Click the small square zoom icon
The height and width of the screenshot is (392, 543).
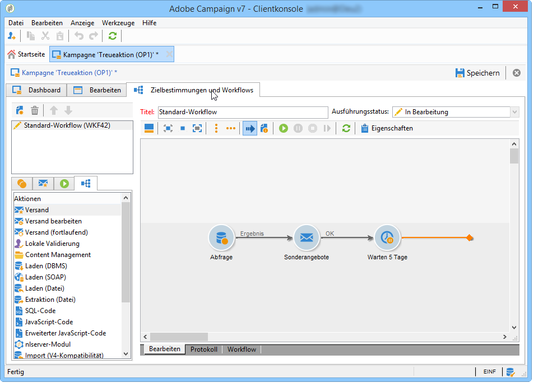tap(183, 128)
